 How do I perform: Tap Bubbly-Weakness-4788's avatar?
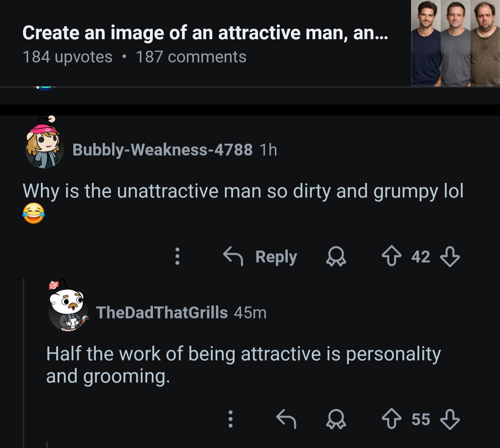tap(44, 146)
